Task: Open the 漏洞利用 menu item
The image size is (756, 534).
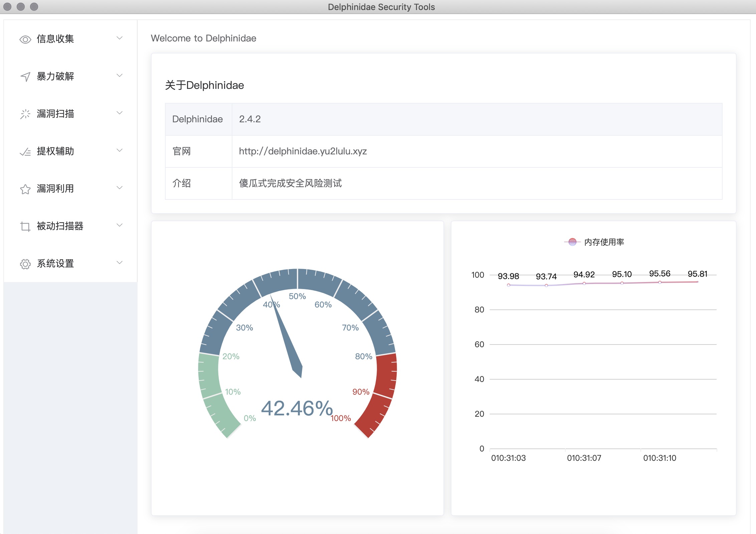Action: pos(55,188)
